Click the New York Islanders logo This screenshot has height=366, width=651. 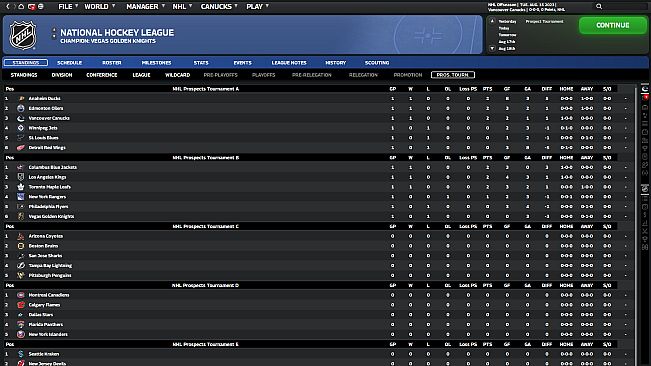click(21, 334)
